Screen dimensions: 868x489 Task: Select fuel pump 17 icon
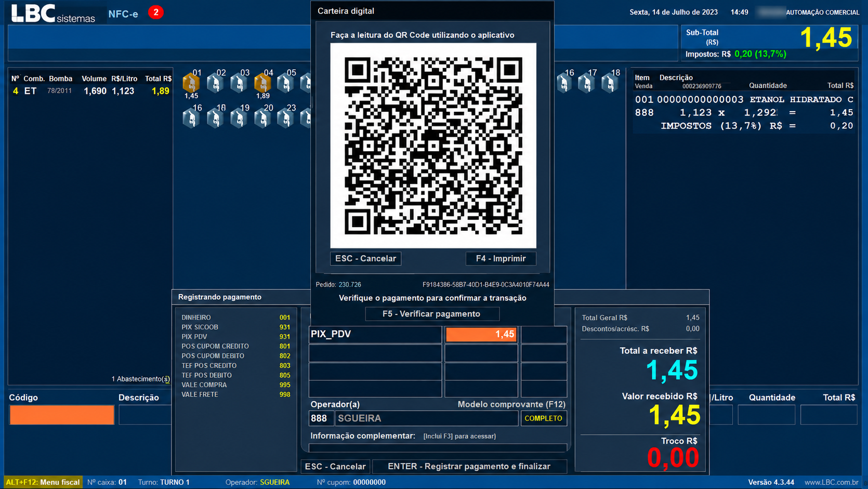587,83
